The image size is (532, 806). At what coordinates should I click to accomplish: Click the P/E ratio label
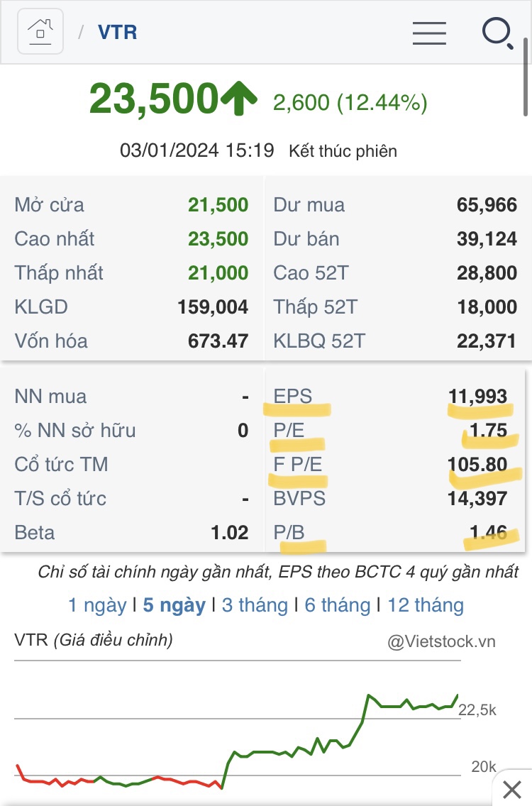289,430
